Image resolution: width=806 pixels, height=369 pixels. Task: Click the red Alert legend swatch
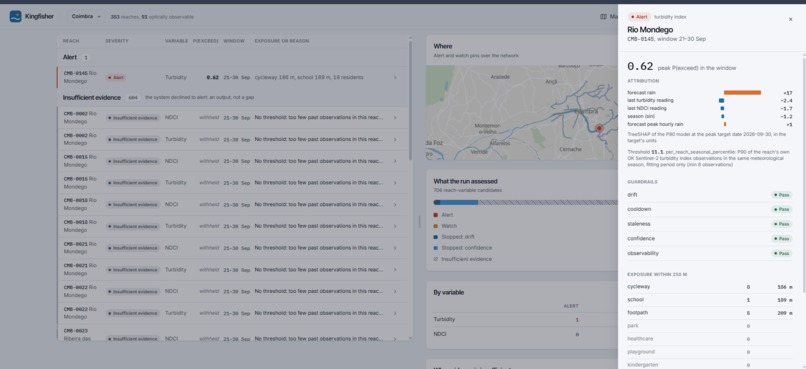[436, 215]
